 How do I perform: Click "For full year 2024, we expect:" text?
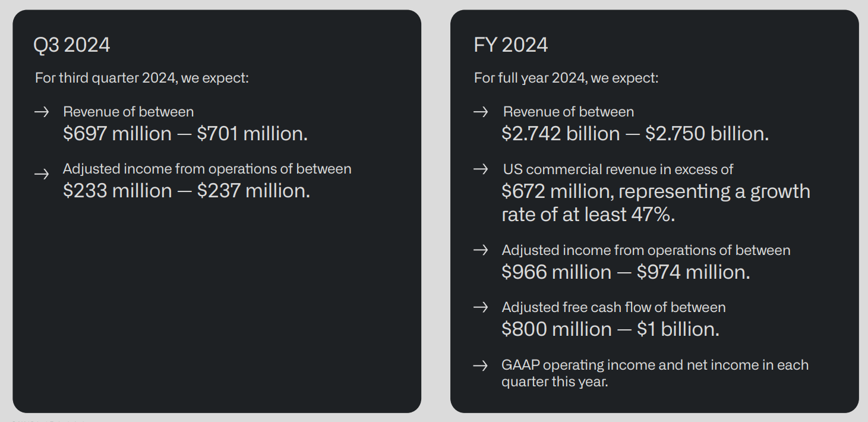[x=566, y=78]
